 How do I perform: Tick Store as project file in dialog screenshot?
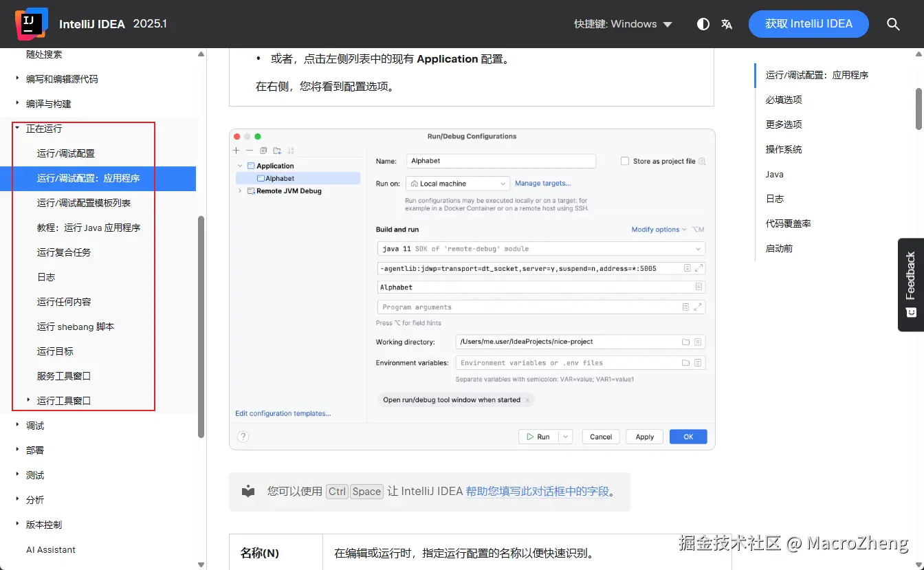coord(625,161)
